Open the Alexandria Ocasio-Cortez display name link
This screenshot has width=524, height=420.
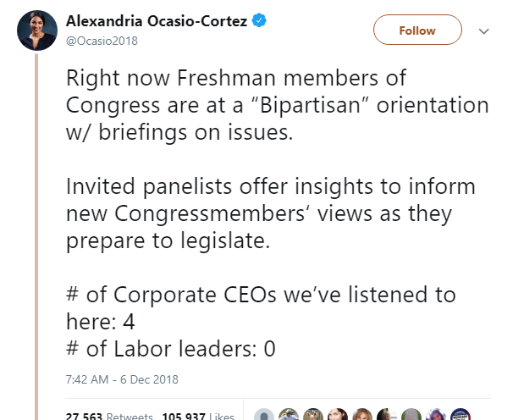tap(157, 22)
